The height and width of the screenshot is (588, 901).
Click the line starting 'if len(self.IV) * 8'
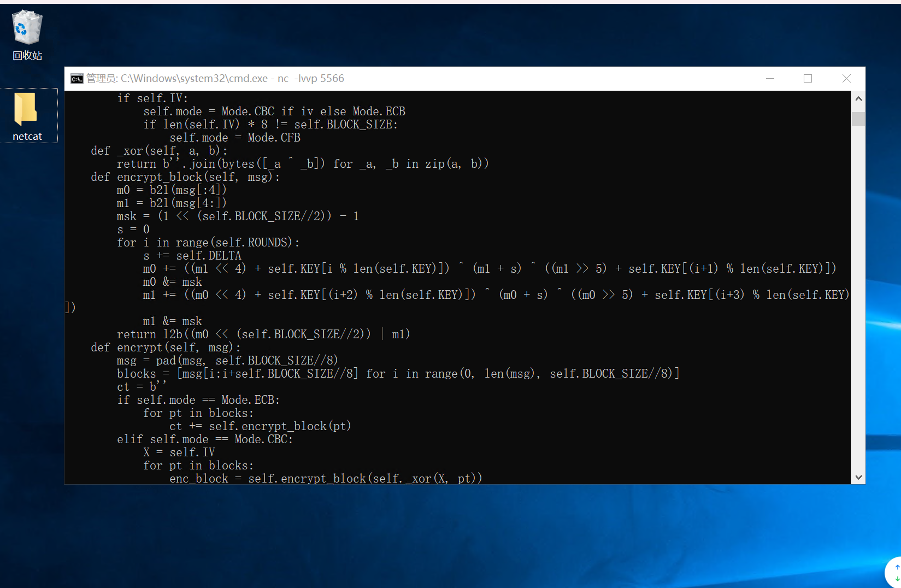(x=270, y=125)
